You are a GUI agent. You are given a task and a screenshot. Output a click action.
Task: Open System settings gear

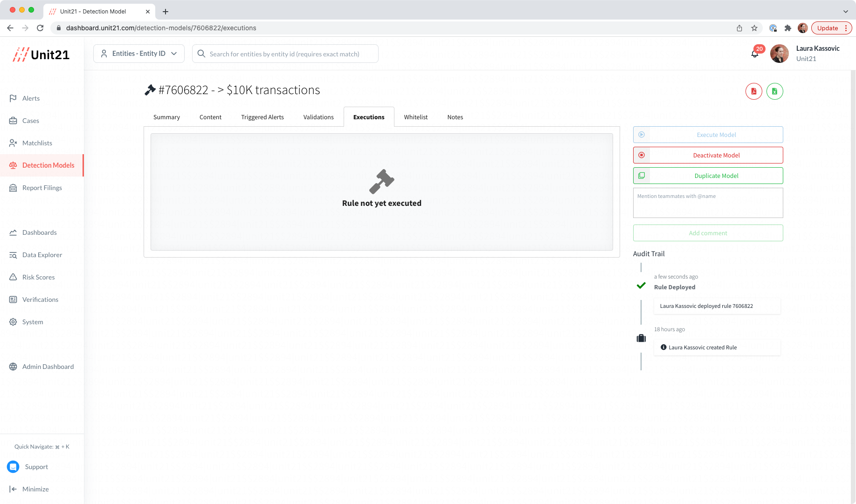(13, 322)
